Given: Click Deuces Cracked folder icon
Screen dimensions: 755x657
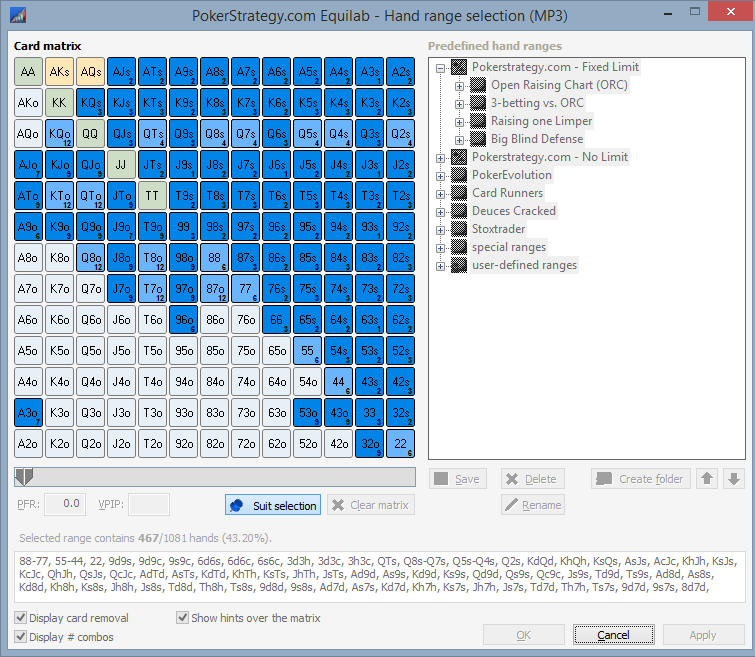Looking at the screenshot, I should [459, 211].
